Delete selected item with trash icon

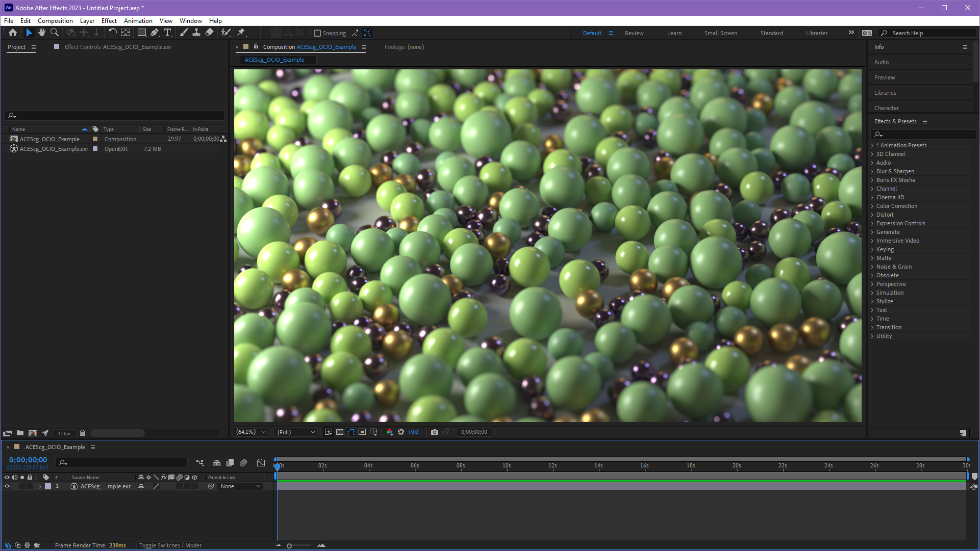pos(82,433)
